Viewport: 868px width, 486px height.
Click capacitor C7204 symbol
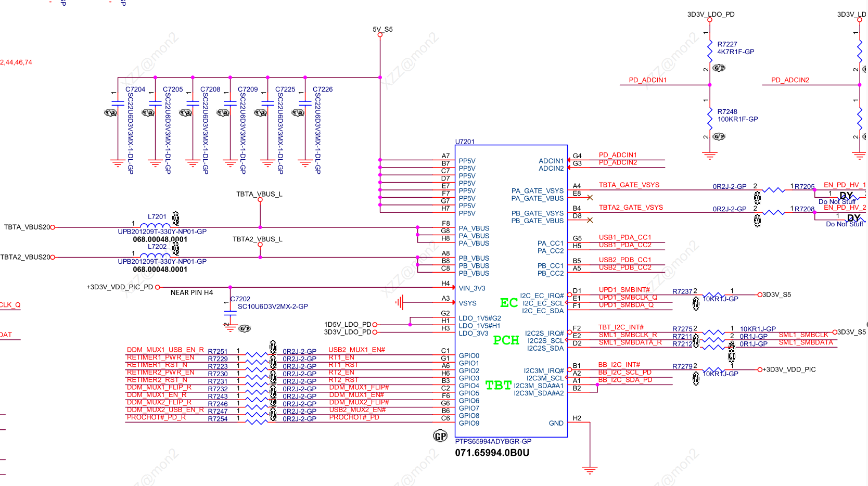(x=118, y=103)
